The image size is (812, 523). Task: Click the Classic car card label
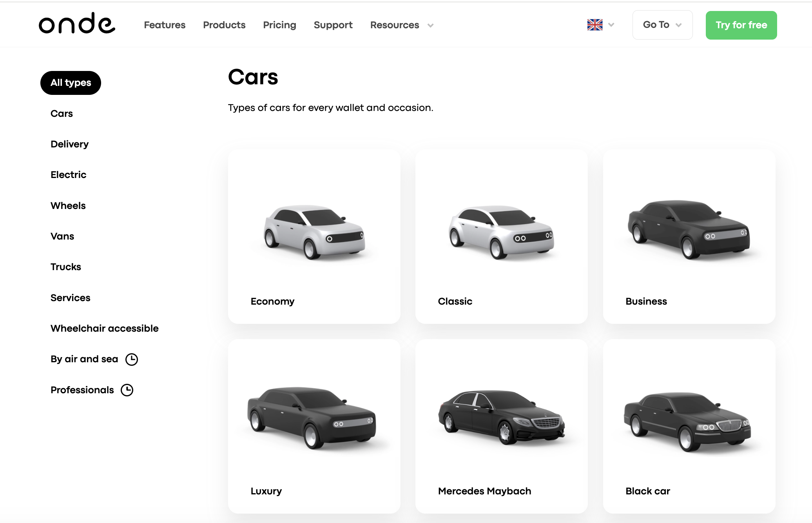[x=455, y=301]
